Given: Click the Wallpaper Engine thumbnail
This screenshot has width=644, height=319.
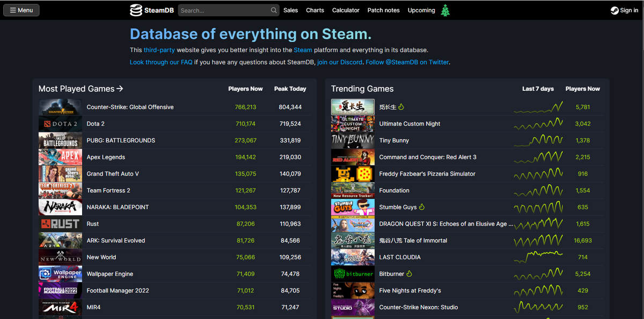Looking at the screenshot, I should point(60,273).
